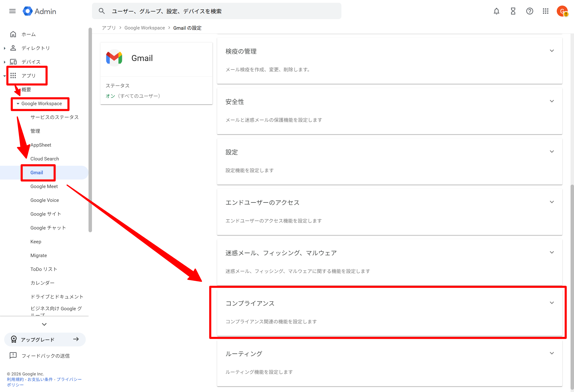Click the account profile avatar

coord(562,11)
